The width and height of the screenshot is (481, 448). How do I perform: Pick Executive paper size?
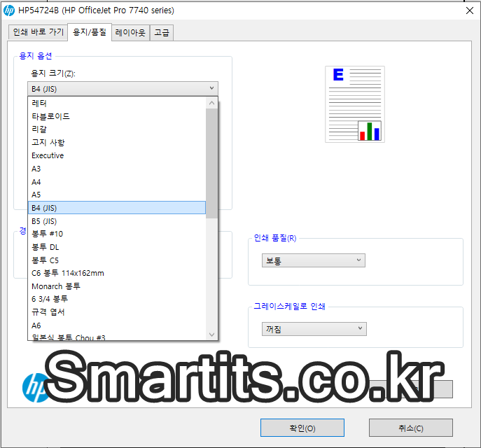click(x=117, y=156)
